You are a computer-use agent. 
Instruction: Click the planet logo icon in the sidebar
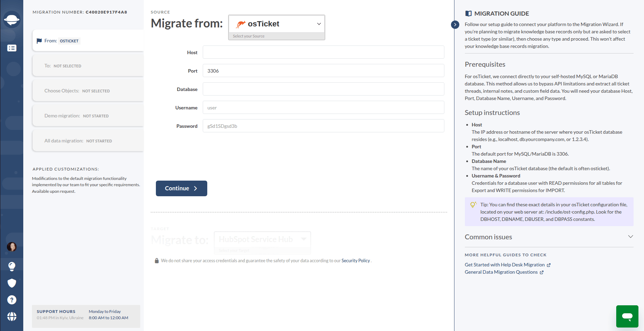(12, 20)
